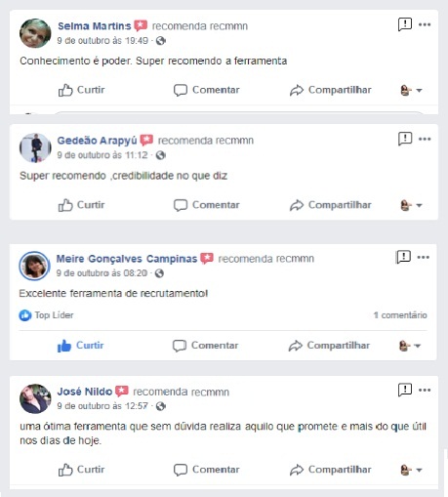
Task: Open the 1 comentário link
Action: (x=400, y=315)
